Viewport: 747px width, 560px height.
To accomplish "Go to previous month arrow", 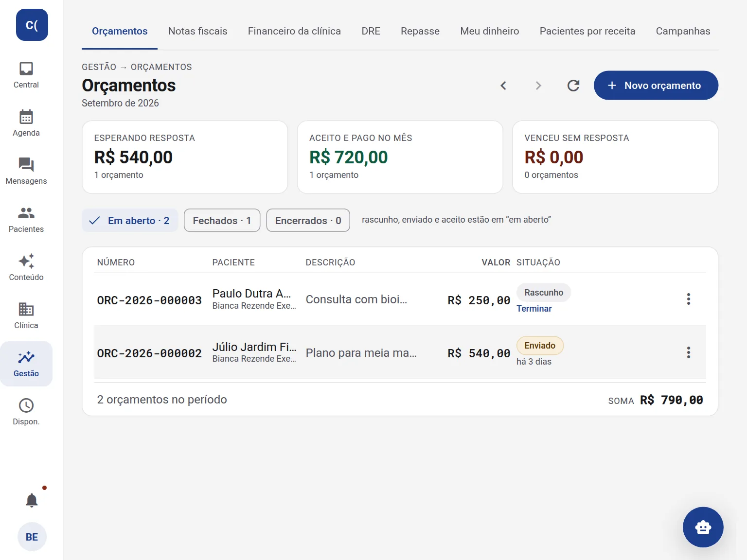I will click(x=503, y=86).
